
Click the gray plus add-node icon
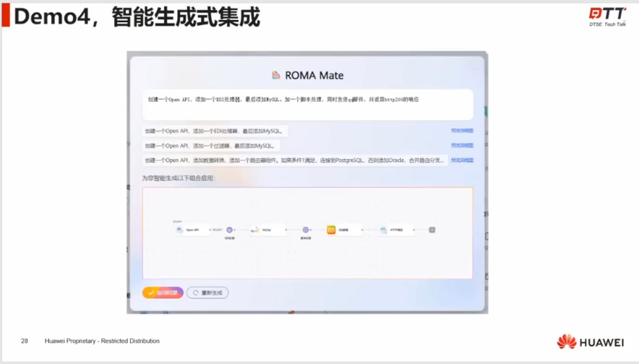[432, 230]
